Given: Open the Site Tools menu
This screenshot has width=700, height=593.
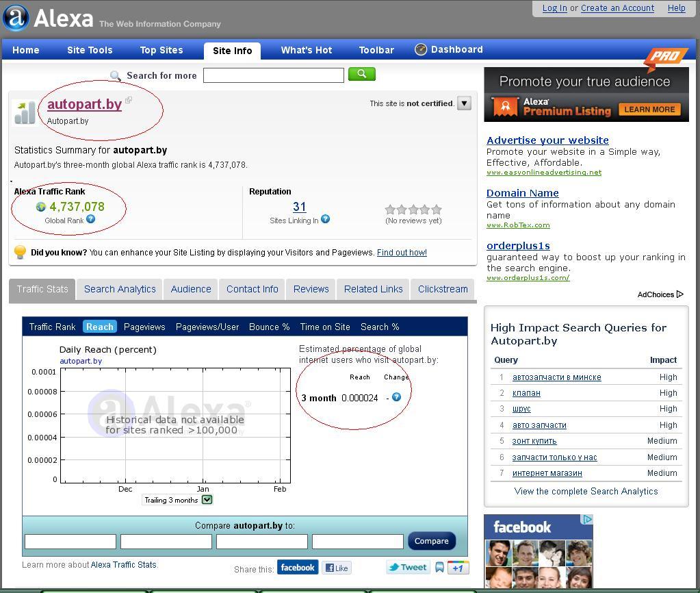Looking at the screenshot, I should [90, 50].
